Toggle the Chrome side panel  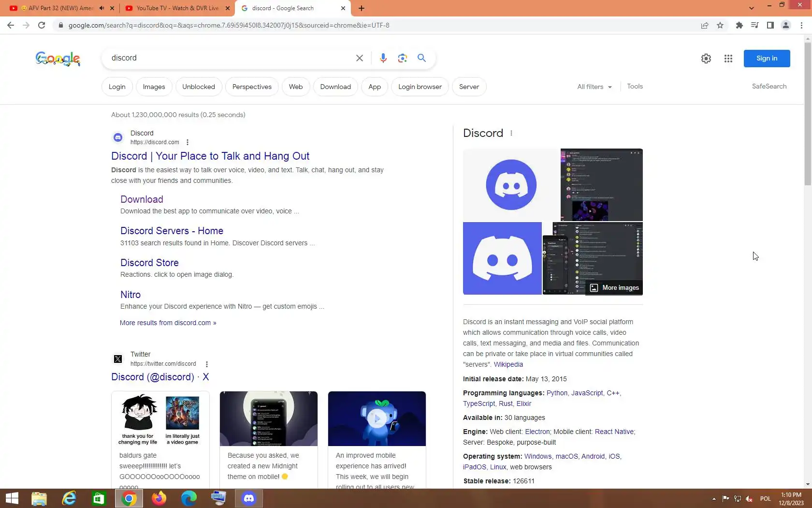coord(770,25)
